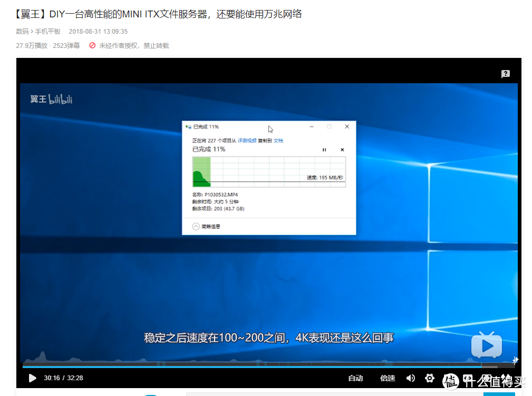This screenshot has width=532, height=396.
Task: Open the 自动 quality dropdown
Action: pos(356,378)
